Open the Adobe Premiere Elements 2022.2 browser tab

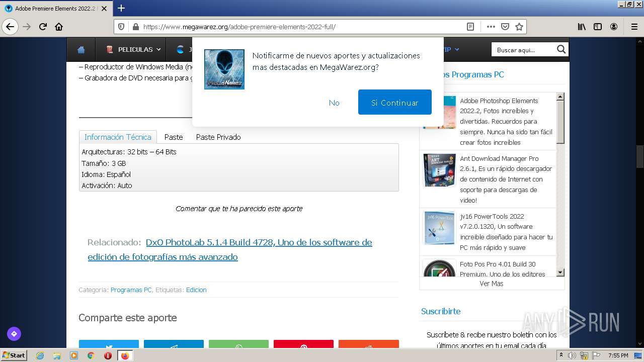56,9
